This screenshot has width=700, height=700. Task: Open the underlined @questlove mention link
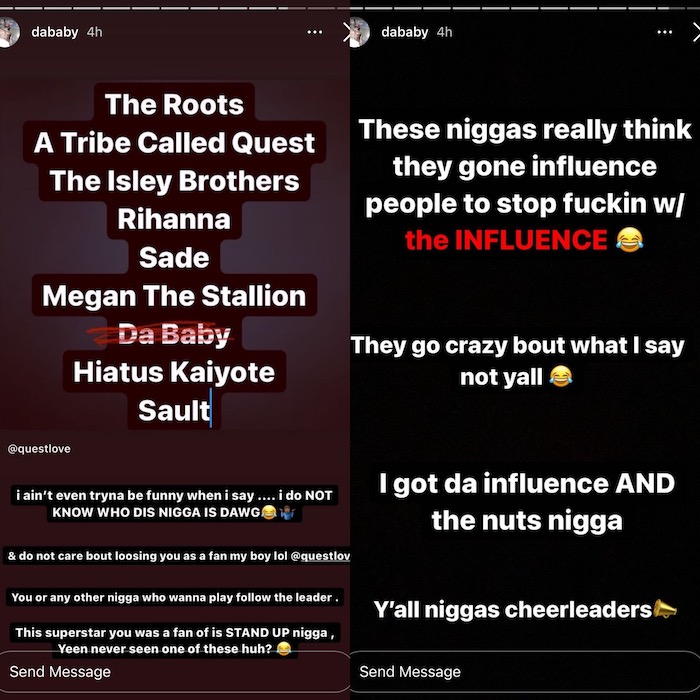[320, 556]
